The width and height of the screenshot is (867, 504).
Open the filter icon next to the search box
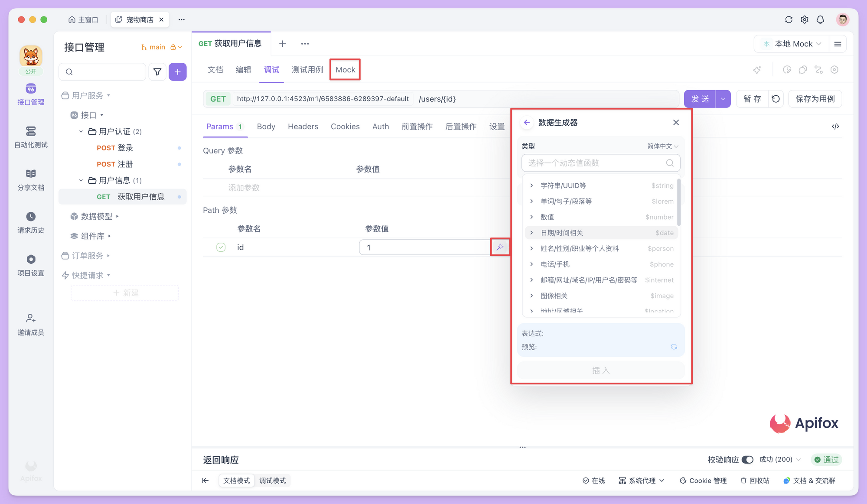[x=157, y=72]
